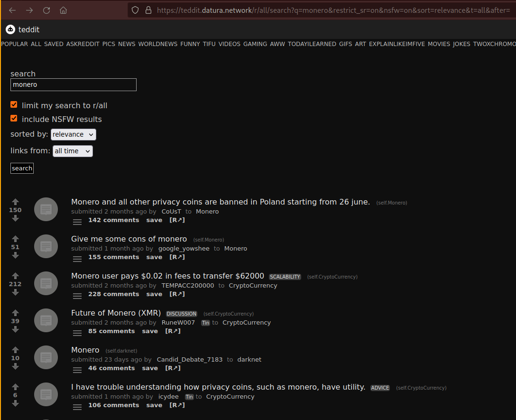This screenshot has width=516, height=420.
Task: Upvote the privacy coins utility post
Action: [x=15, y=387]
